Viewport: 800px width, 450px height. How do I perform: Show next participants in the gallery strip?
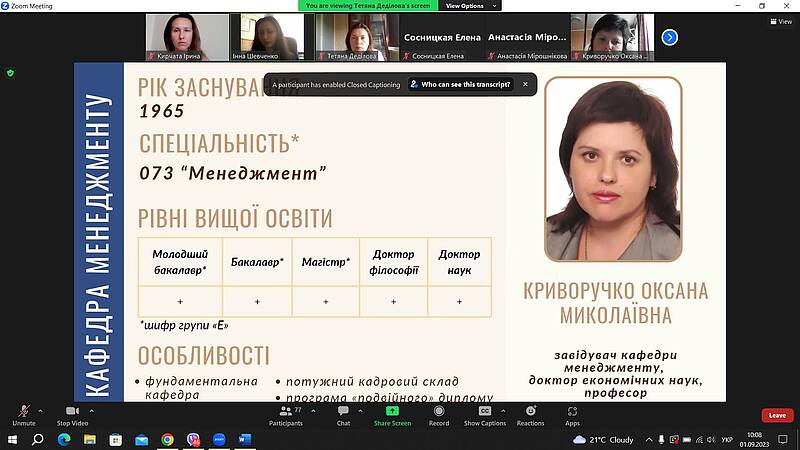click(x=669, y=37)
